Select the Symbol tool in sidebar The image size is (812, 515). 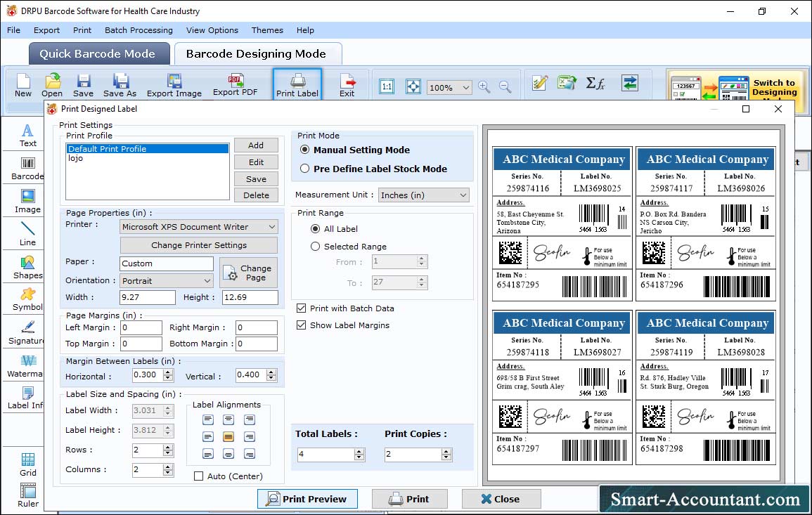click(28, 300)
